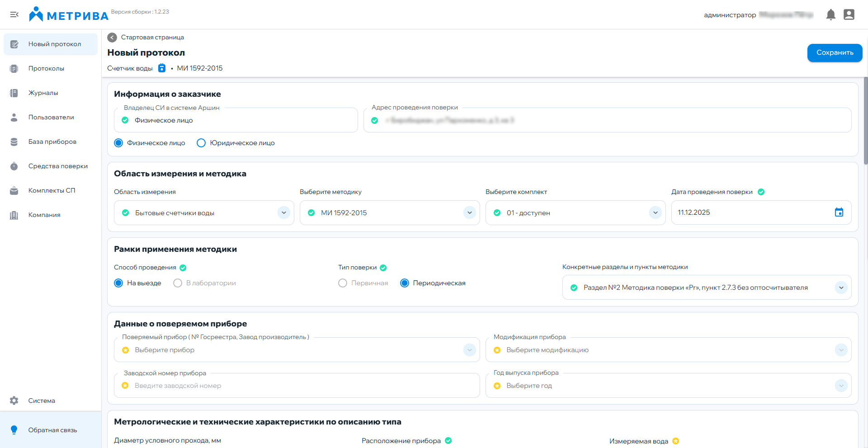The height and width of the screenshot is (448, 868).
Task: Go to База приборов in the sidebar
Action: click(52, 142)
